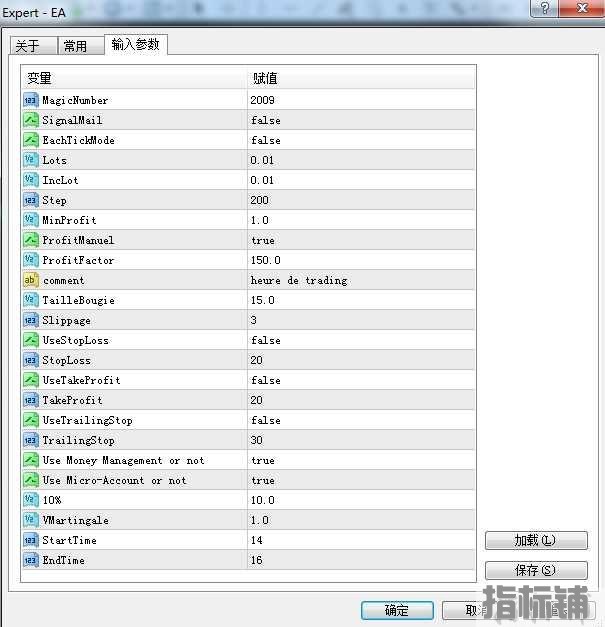605x627 pixels.
Task: Open the Use Micro-Account value dropdown
Action: click(360, 480)
